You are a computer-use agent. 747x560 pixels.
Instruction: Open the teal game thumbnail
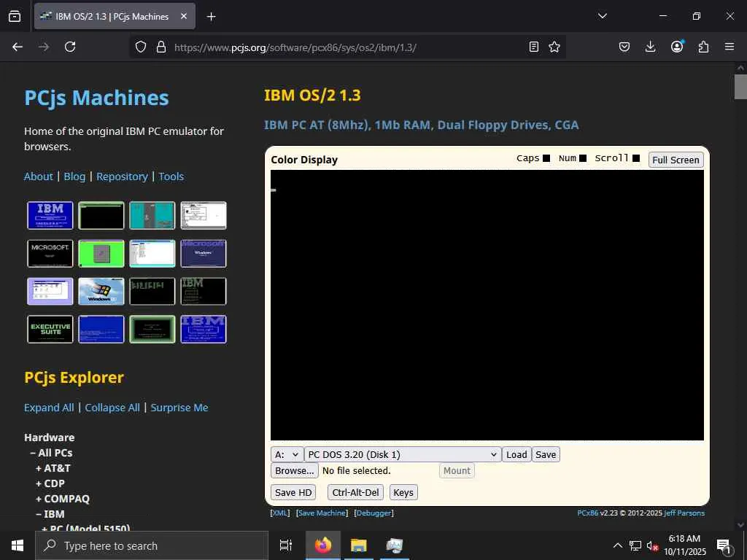point(152,215)
